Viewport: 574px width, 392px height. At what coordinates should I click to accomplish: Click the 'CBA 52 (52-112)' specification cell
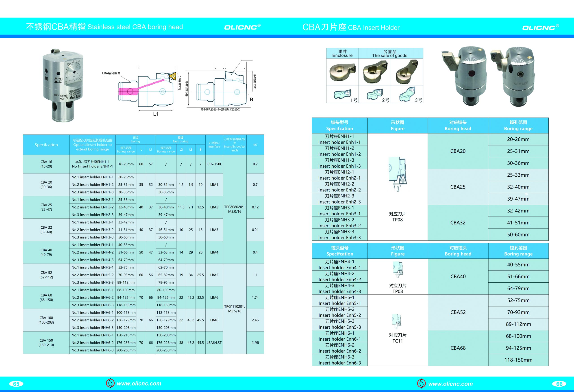tap(46, 275)
